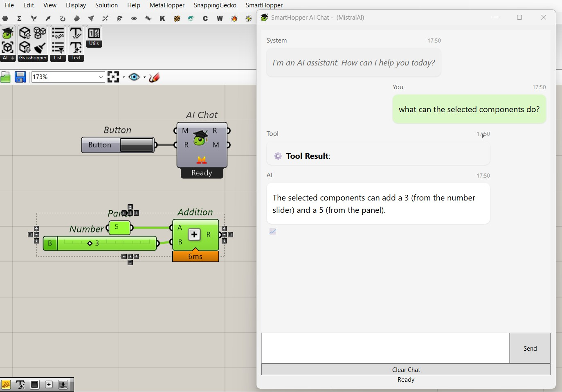Viewport: 562px width, 392px height.
Task: Select the bold W tab icon
Action: click(x=220, y=18)
